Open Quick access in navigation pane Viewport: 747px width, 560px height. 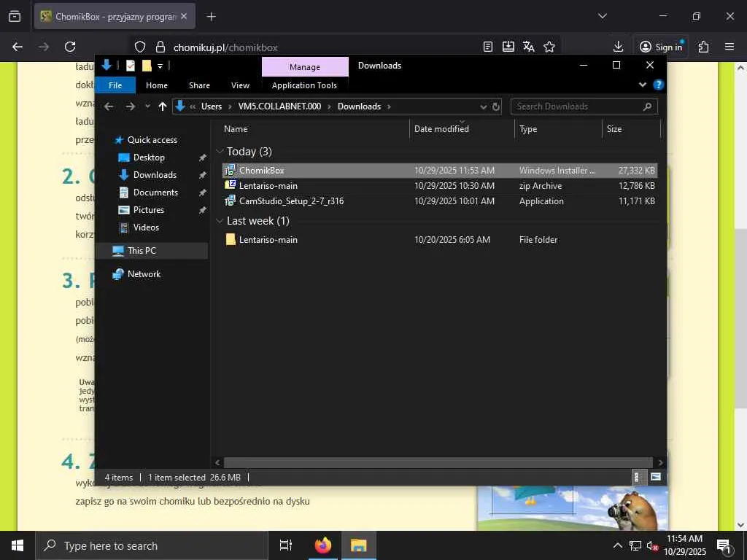pyautogui.click(x=152, y=140)
